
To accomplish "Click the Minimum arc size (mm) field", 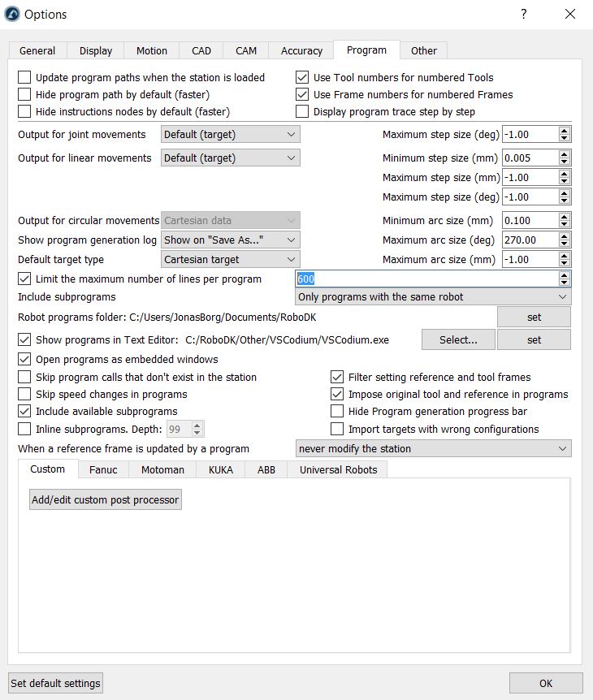I will pos(530,221).
